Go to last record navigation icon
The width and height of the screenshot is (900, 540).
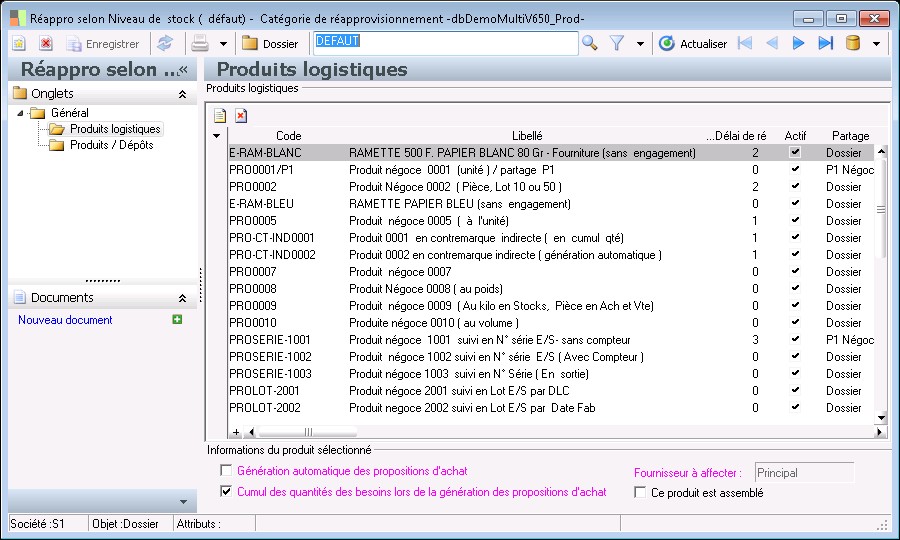tap(825, 43)
